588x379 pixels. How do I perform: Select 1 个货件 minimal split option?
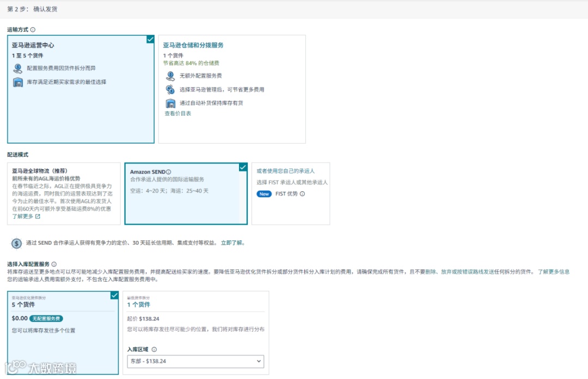click(x=196, y=333)
